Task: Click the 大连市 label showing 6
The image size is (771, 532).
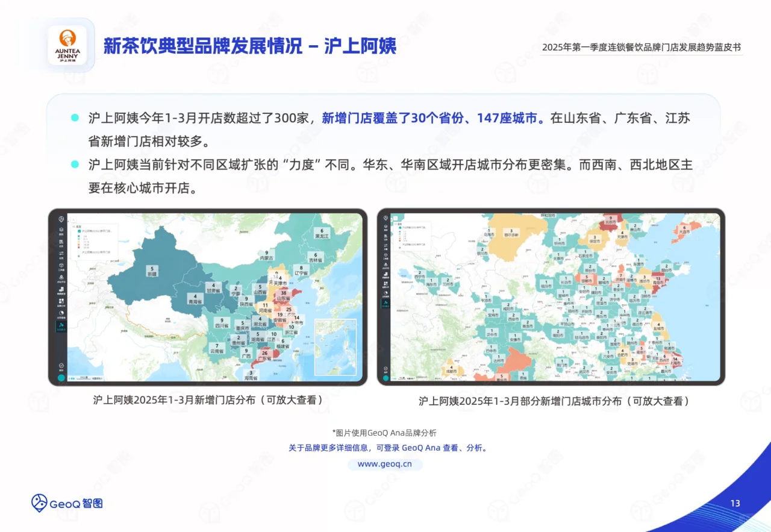Action: (684, 229)
